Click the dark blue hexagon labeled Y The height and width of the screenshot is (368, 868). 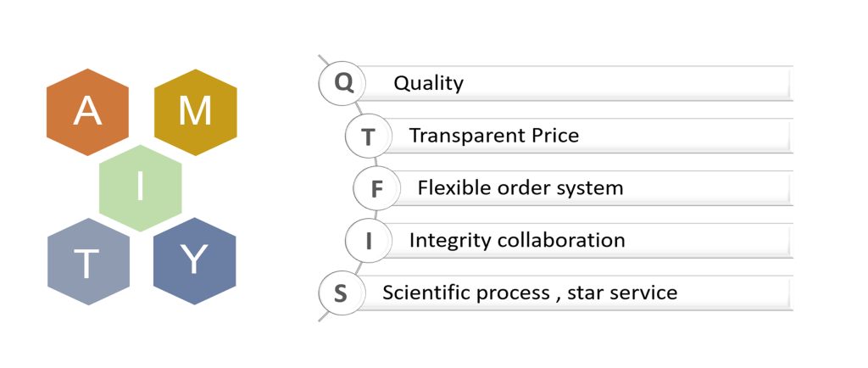194,262
